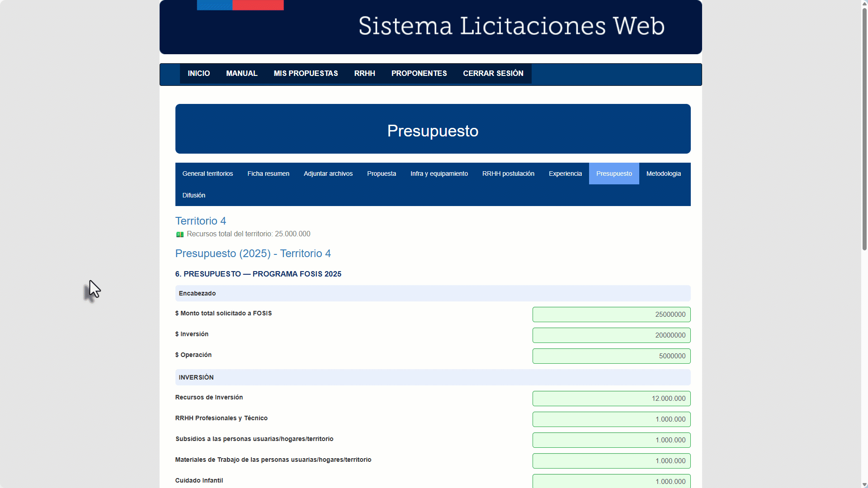
Task: Click 'Recursos total del territorio: 25.000.000' text
Action: 248,234
